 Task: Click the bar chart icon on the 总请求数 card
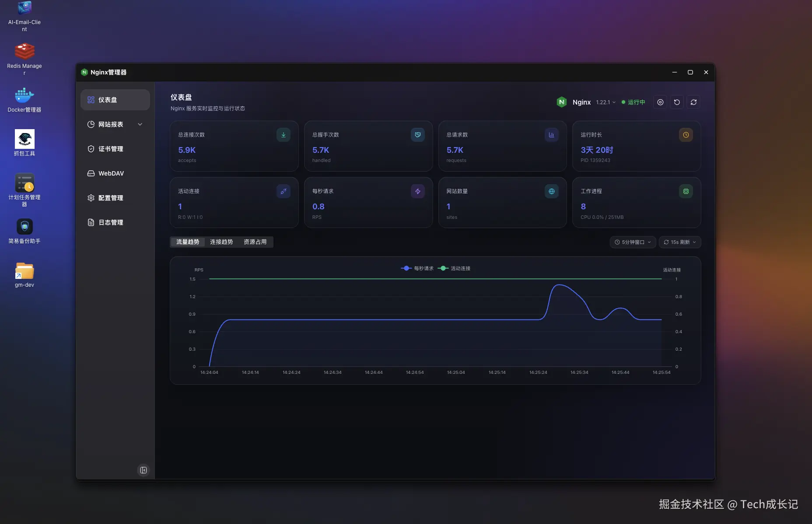click(552, 135)
